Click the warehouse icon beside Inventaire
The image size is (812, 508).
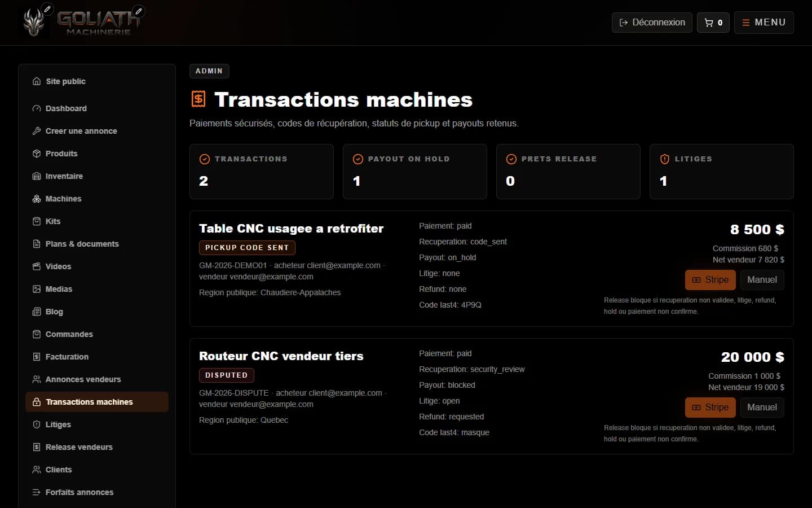click(x=37, y=176)
